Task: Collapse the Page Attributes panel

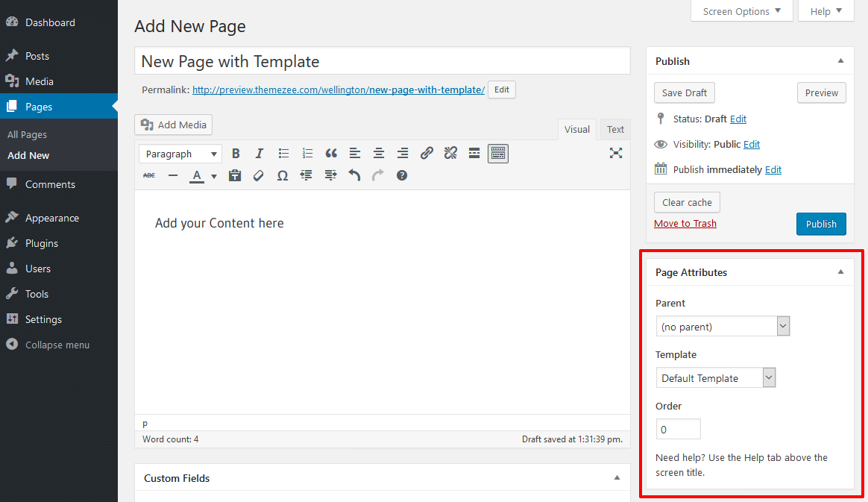Action: [840, 272]
